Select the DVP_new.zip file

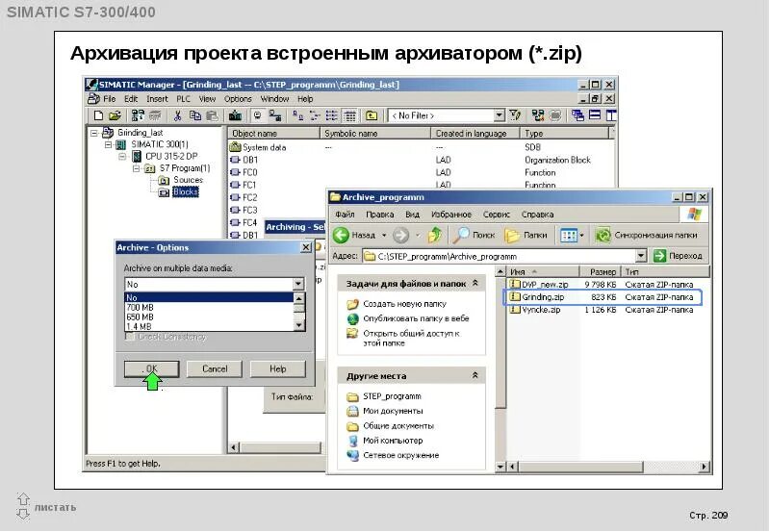545,285
